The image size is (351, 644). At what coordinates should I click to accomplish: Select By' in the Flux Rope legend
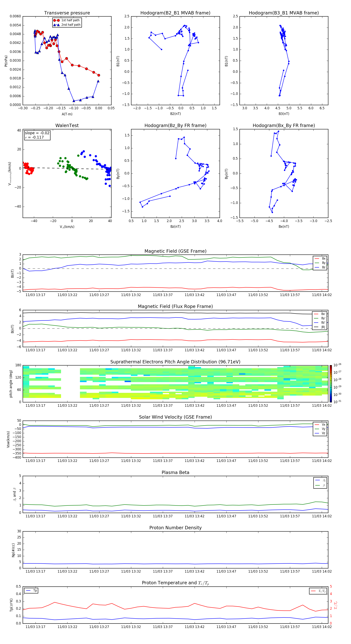(320, 318)
